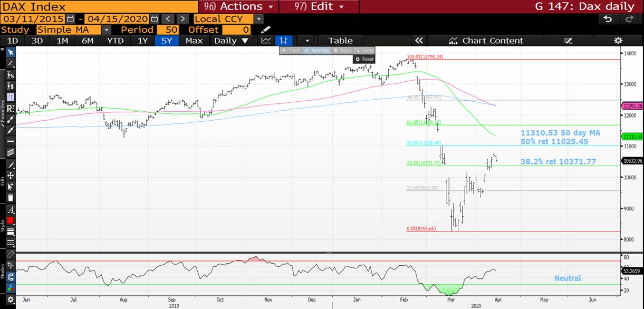Expand the Simple MA study dropdown
Screen dimensions: 644x309
pos(107,30)
